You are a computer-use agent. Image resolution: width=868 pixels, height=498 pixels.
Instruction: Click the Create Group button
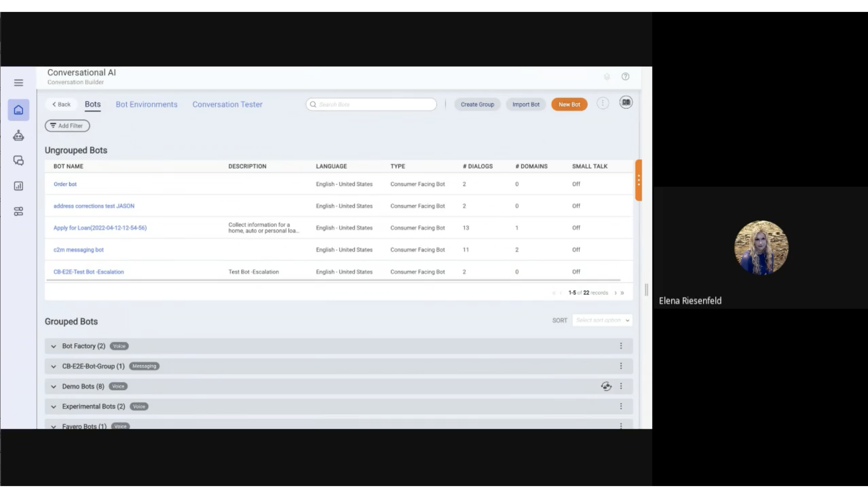point(477,104)
